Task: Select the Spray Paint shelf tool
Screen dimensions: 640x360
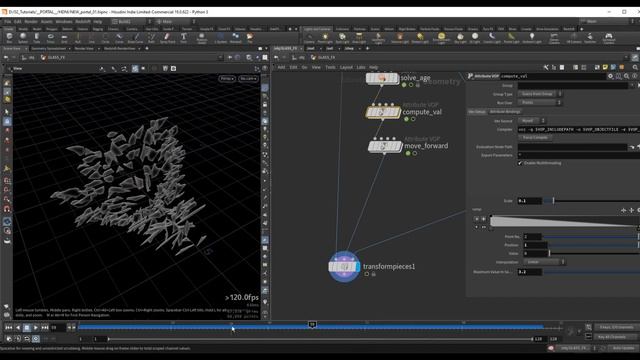Action: pos(167,38)
